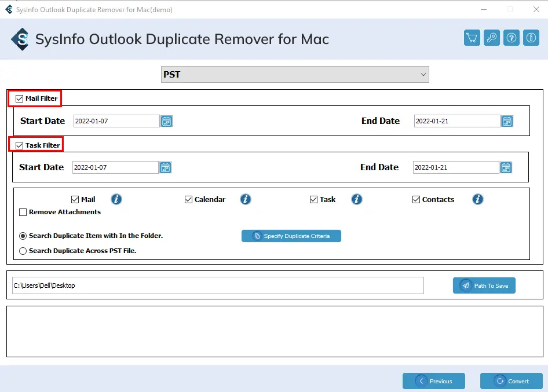Toggle the Task Filter checkbox

click(x=19, y=145)
